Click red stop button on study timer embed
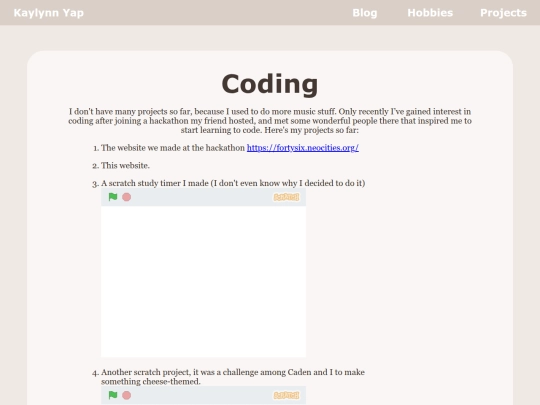The image size is (540, 405). click(x=126, y=197)
